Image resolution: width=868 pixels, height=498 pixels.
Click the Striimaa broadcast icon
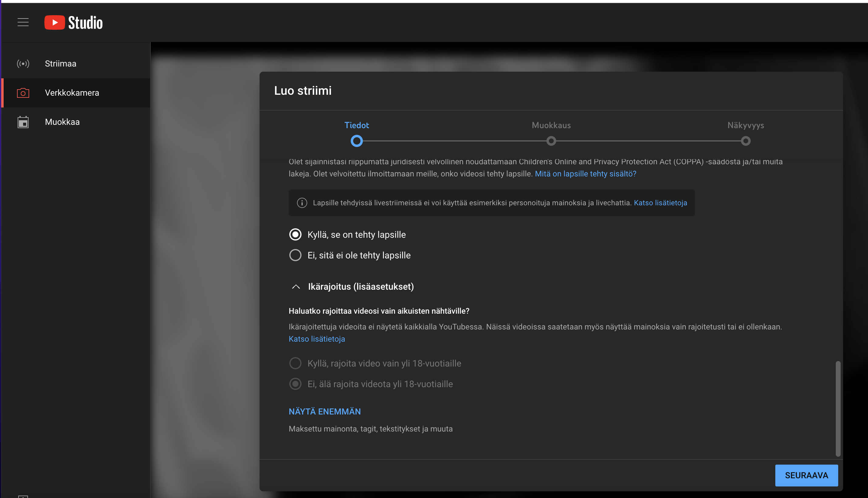pyautogui.click(x=23, y=64)
